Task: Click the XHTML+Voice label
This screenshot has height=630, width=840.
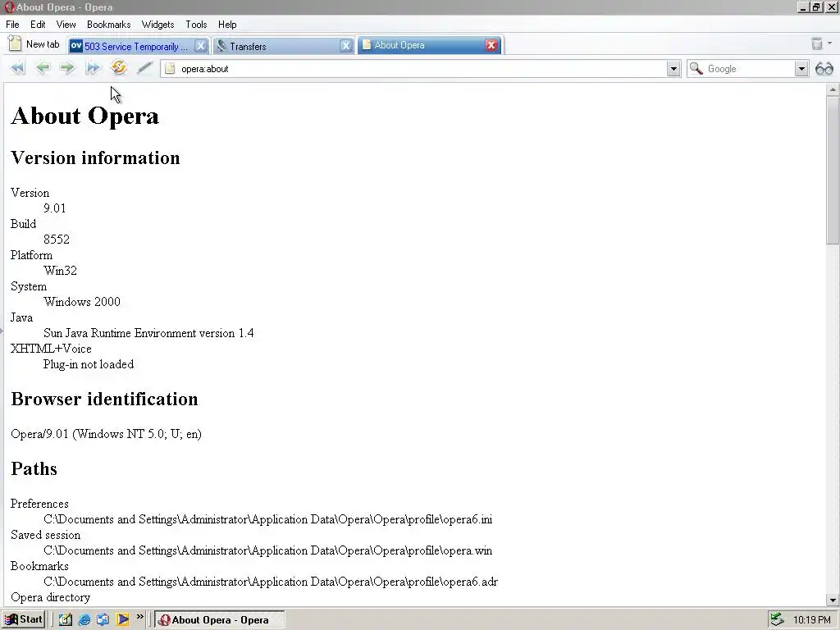Action: click(51, 349)
